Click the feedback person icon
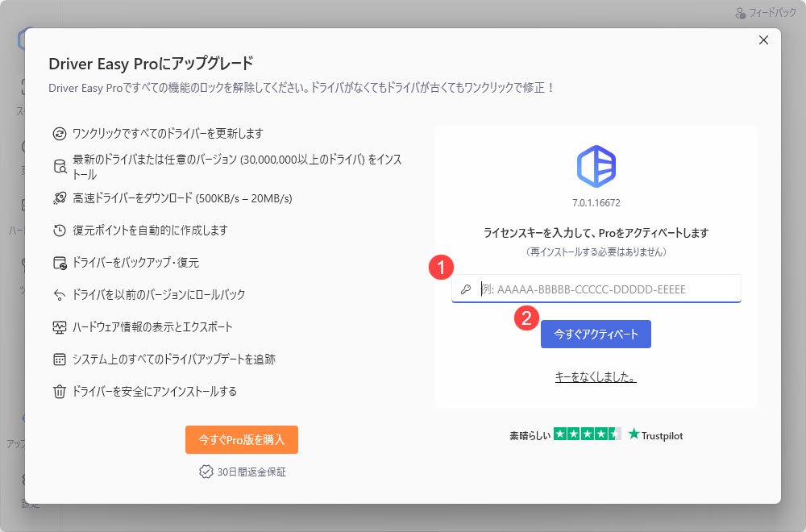This screenshot has width=806, height=532. point(740,13)
